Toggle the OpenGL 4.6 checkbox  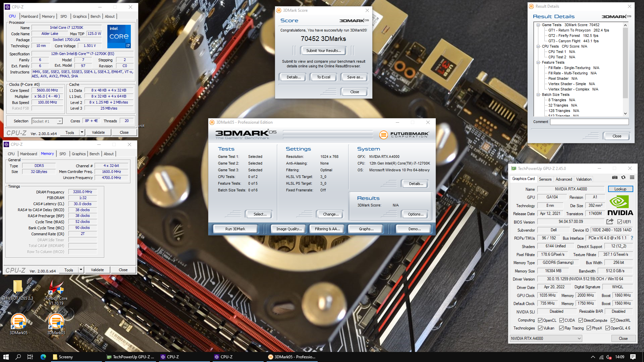point(607,328)
